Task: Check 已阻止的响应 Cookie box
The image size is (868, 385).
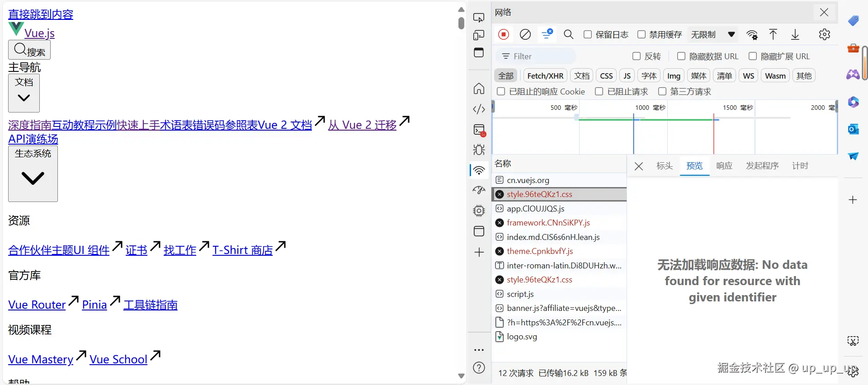Action: [x=501, y=91]
